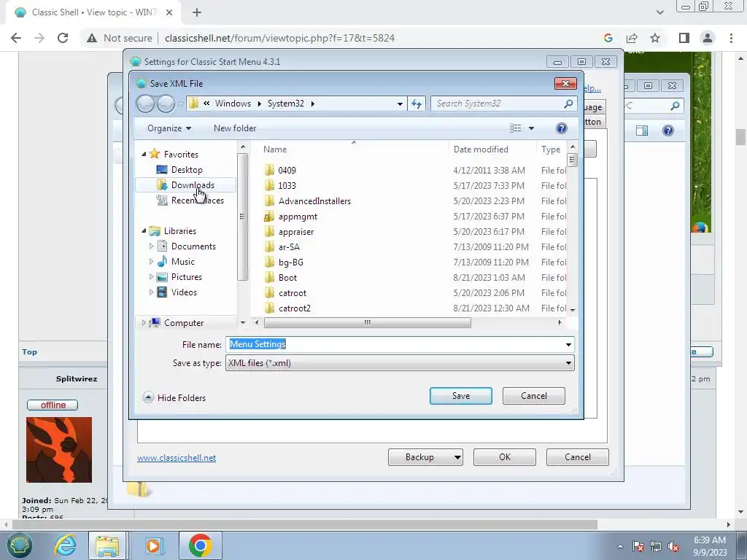The height and width of the screenshot is (560, 747).
Task: Click the refresh button next to address path
Action: point(417,104)
